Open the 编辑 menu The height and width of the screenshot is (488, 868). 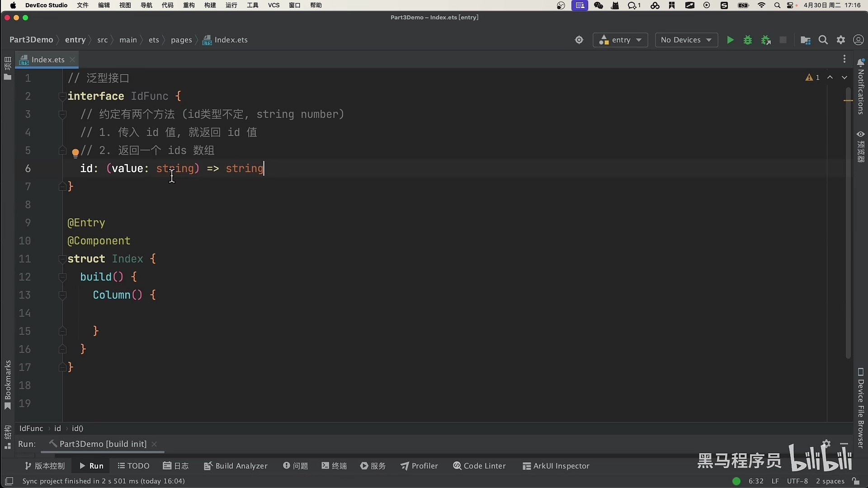coord(104,5)
